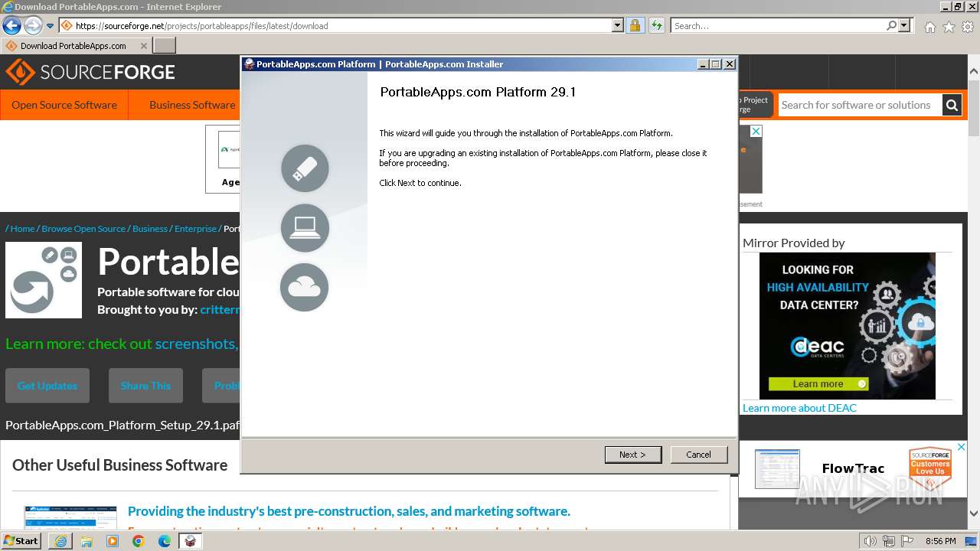The image size is (980, 551).
Task: Open pre-construction sales marketing software link
Action: point(349,511)
